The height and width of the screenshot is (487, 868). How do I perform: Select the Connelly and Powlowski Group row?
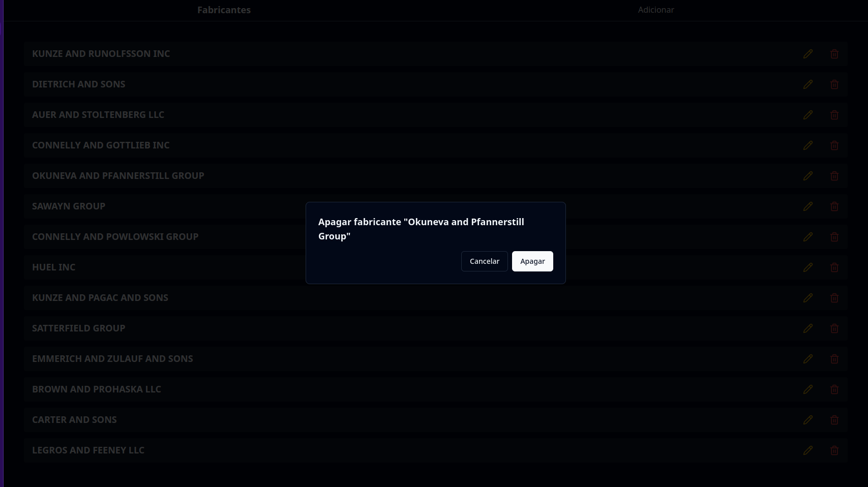point(115,237)
